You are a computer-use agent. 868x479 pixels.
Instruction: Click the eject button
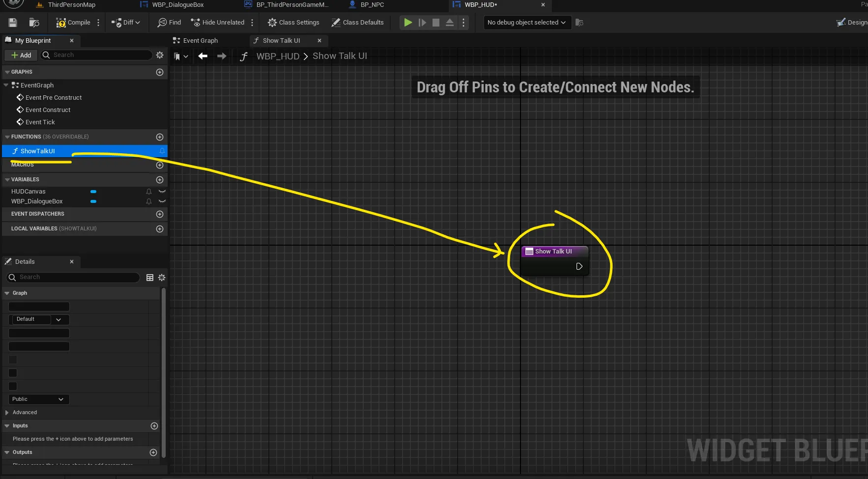450,23
